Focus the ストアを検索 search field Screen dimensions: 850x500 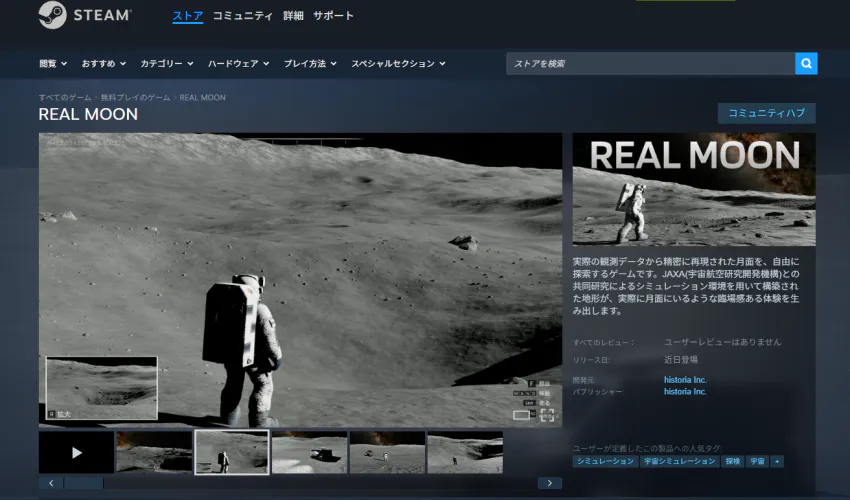(x=650, y=64)
